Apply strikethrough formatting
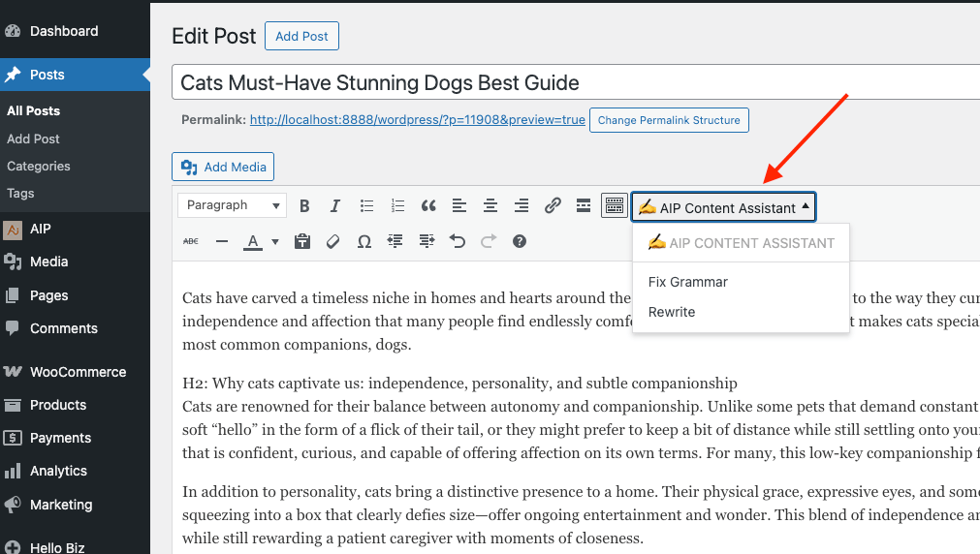The image size is (980, 554). [191, 241]
